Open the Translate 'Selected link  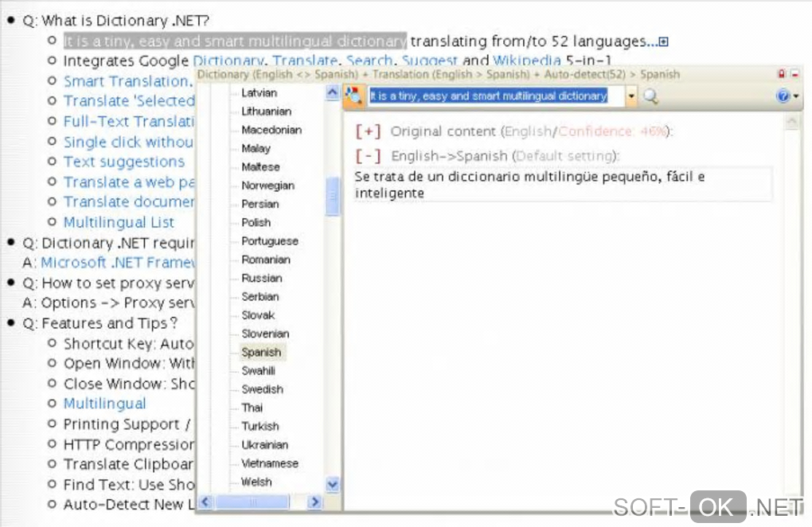(129, 101)
